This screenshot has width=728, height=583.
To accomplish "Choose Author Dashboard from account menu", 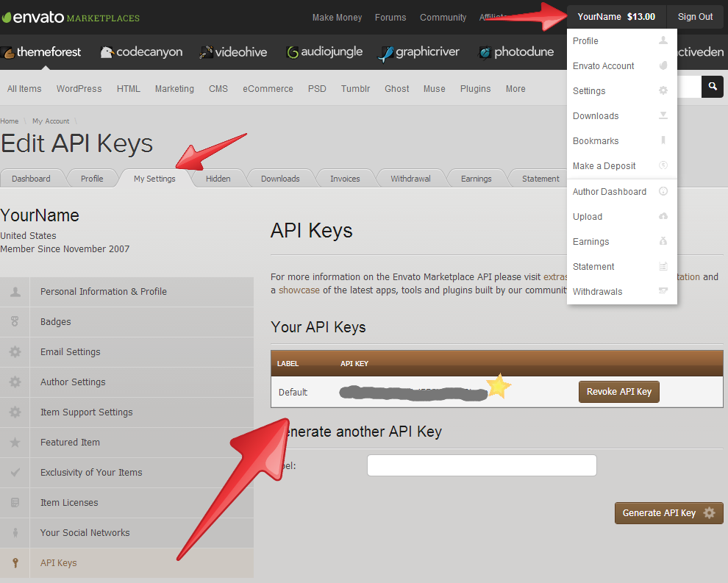I will [621, 191].
